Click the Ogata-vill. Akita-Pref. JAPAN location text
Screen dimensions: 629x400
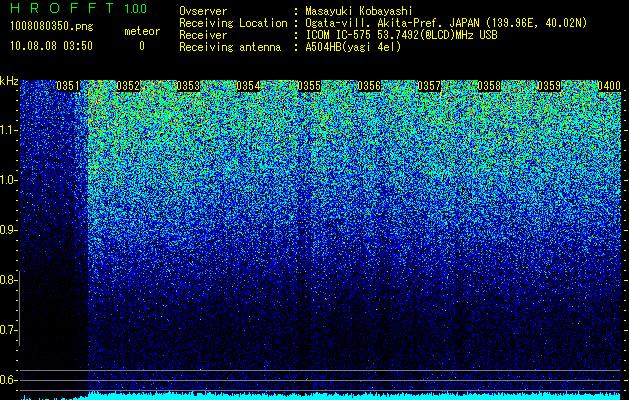pos(446,23)
